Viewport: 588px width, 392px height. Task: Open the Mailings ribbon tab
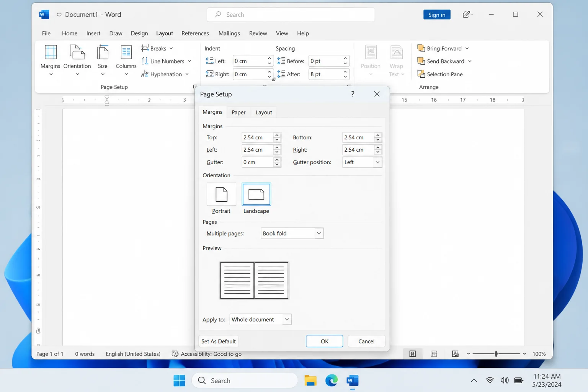[229, 33]
